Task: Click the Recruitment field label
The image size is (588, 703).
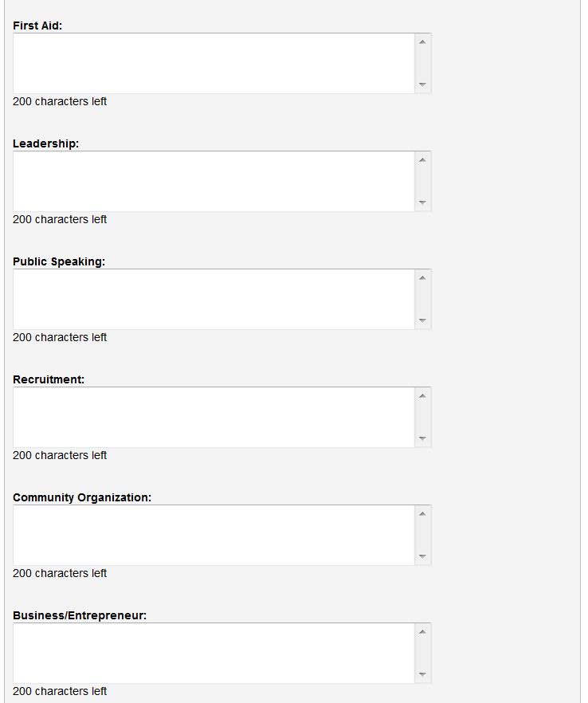Action: coord(49,379)
